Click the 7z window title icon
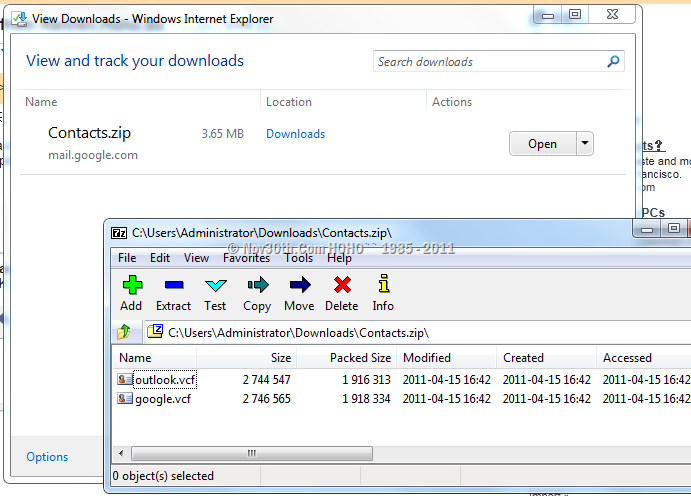The image size is (691, 496). (x=119, y=233)
